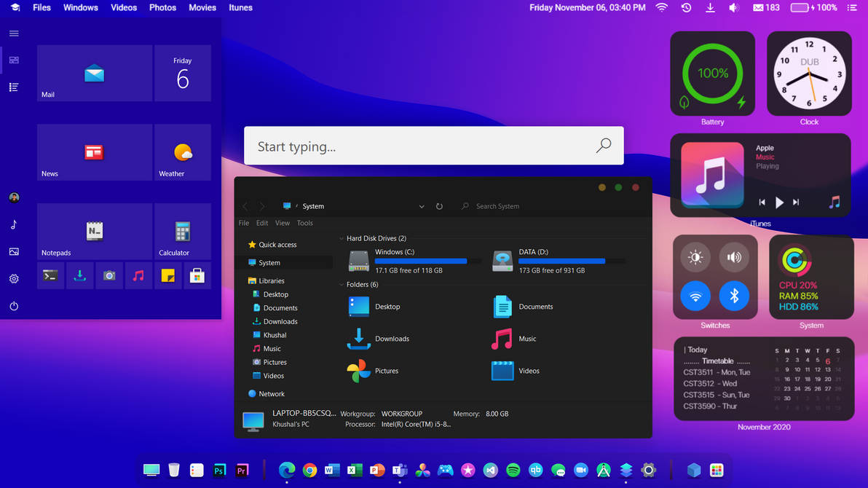
Task: Open the Calculator tile
Action: 183,232
